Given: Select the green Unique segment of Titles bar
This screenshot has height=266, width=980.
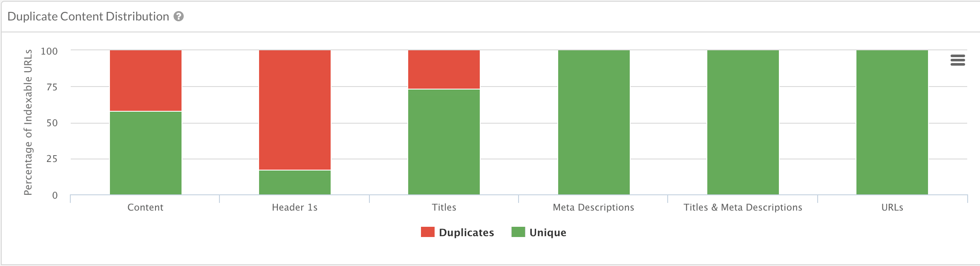Looking at the screenshot, I should 444,142.
